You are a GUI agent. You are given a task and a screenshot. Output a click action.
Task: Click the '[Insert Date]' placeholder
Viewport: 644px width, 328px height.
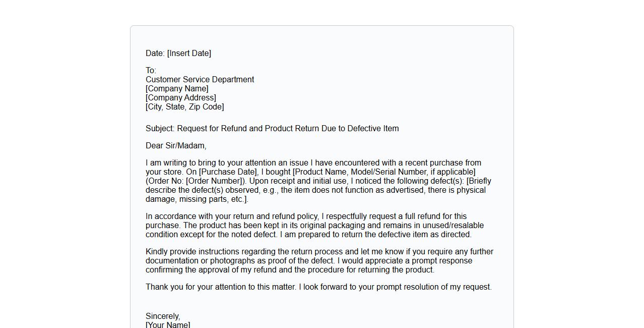[189, 53]
